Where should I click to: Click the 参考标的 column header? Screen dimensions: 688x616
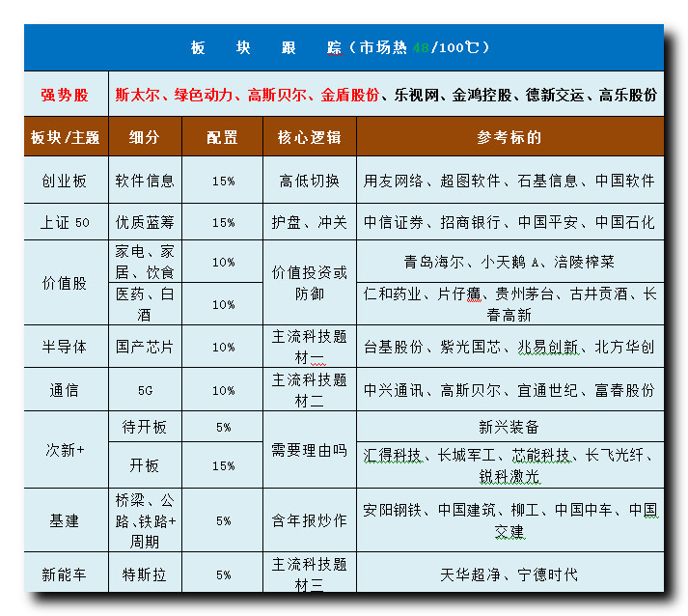tap(509, 137)
